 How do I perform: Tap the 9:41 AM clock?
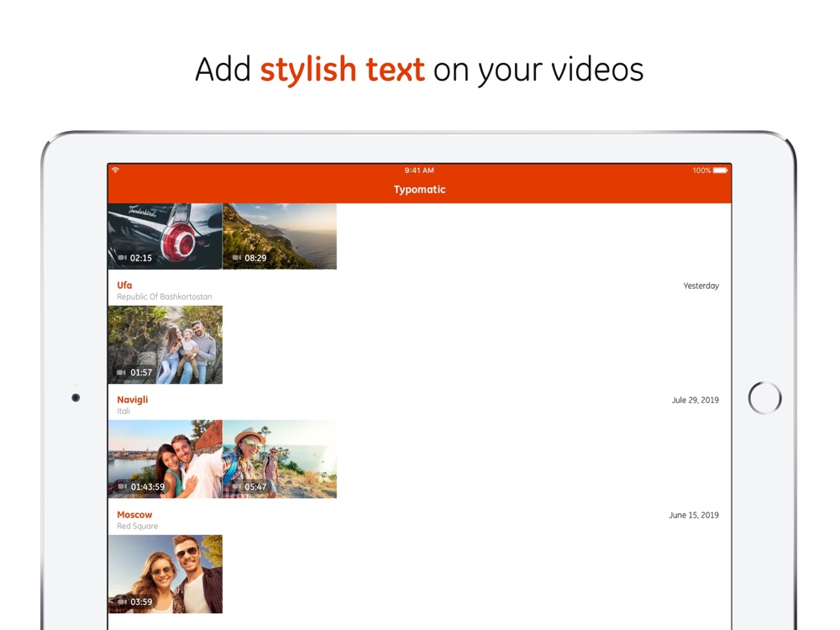419,171
